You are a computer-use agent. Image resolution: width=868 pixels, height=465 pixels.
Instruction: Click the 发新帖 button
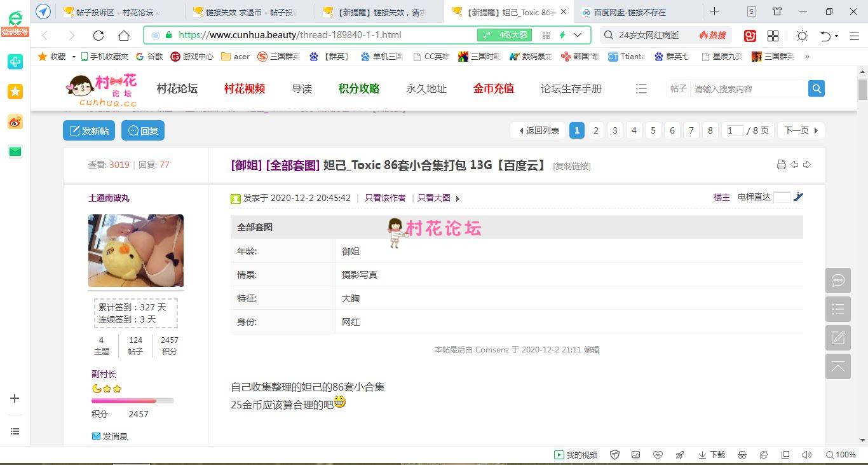(x=89, y=130)
